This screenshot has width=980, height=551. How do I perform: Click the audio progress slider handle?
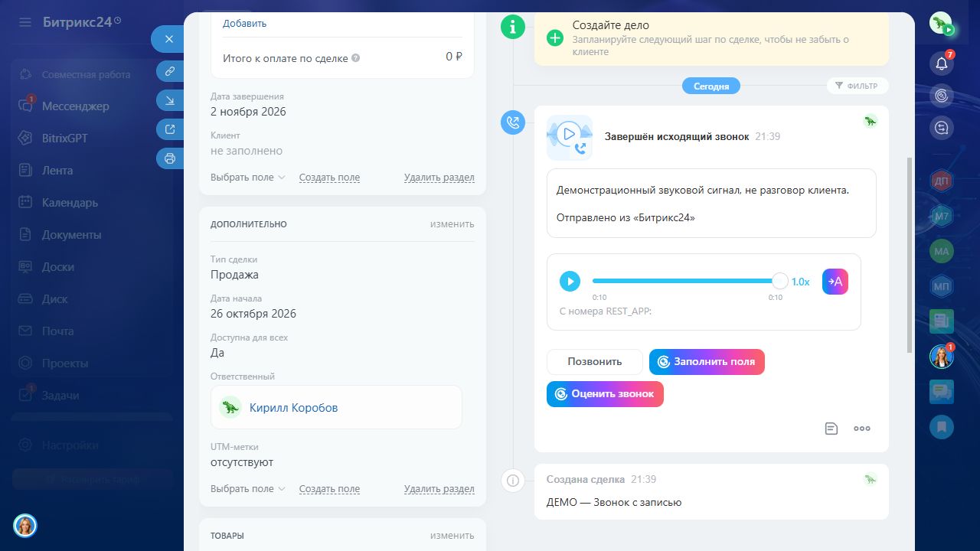click(x=779, y=281)
